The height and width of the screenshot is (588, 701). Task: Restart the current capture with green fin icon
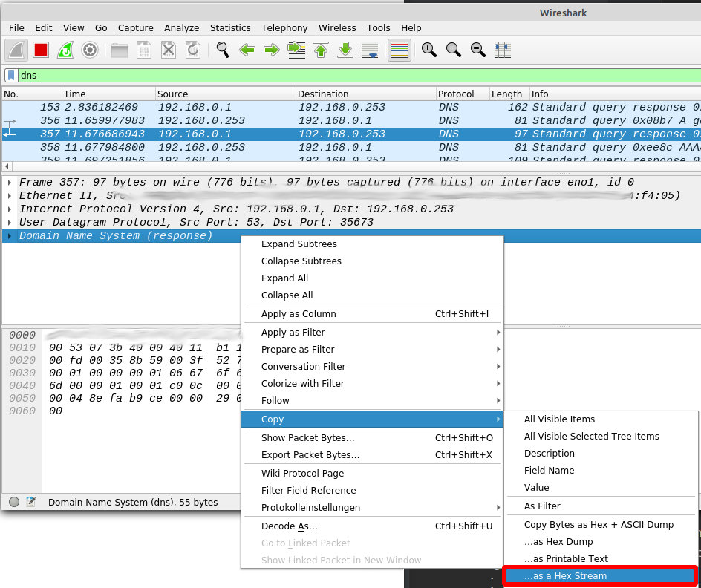tap(65, 50)
